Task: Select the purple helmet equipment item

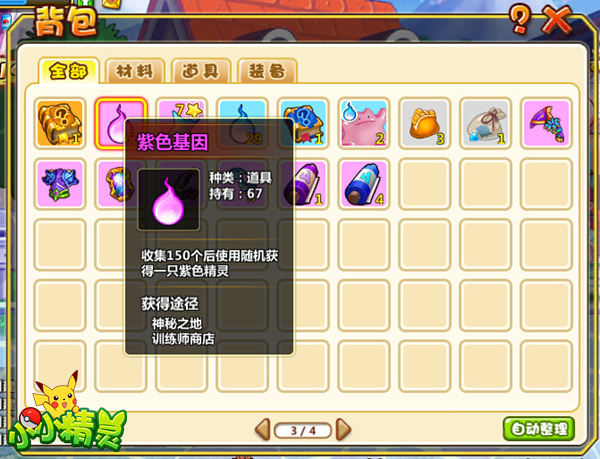Action: pyautogui.click(x=546, y=123)
